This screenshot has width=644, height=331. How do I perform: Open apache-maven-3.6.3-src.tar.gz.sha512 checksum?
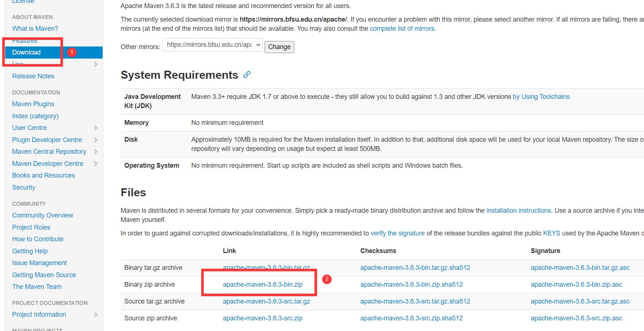(415, 301)
